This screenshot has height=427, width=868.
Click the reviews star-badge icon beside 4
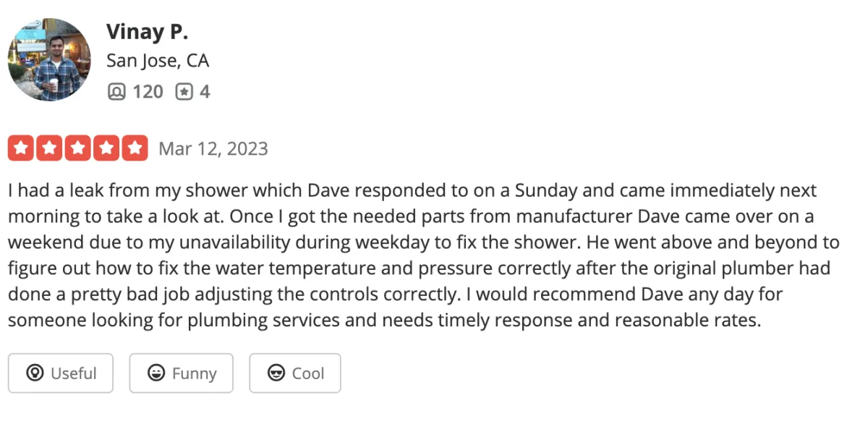tap(184, 92)
